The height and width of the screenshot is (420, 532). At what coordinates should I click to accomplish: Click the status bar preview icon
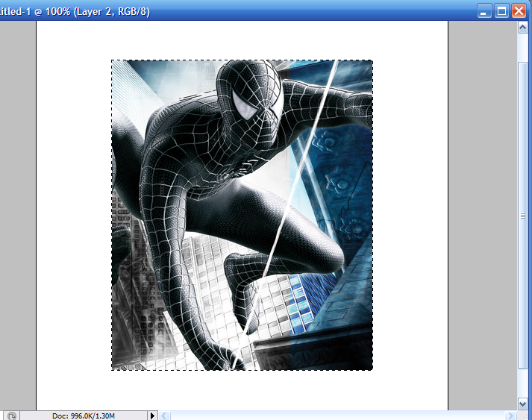(x=11, y=416)
